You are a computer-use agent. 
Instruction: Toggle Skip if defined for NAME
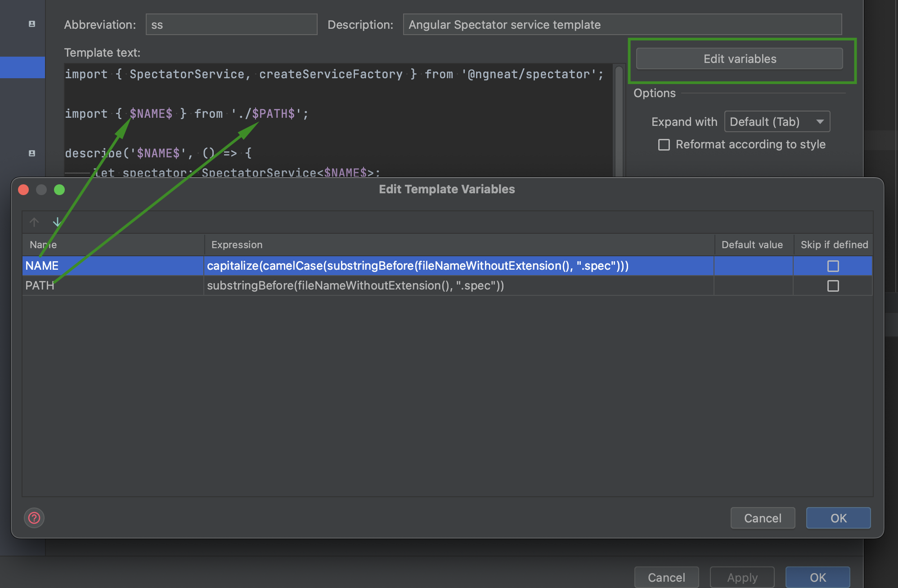[833, 266]
